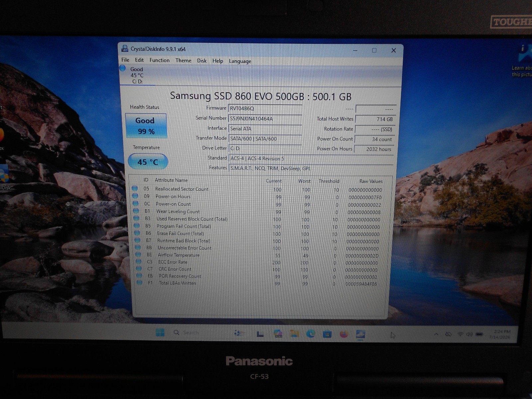Open Firefox from the taskbar
This screenshot has height=399, width=532.
click(344, 334)
